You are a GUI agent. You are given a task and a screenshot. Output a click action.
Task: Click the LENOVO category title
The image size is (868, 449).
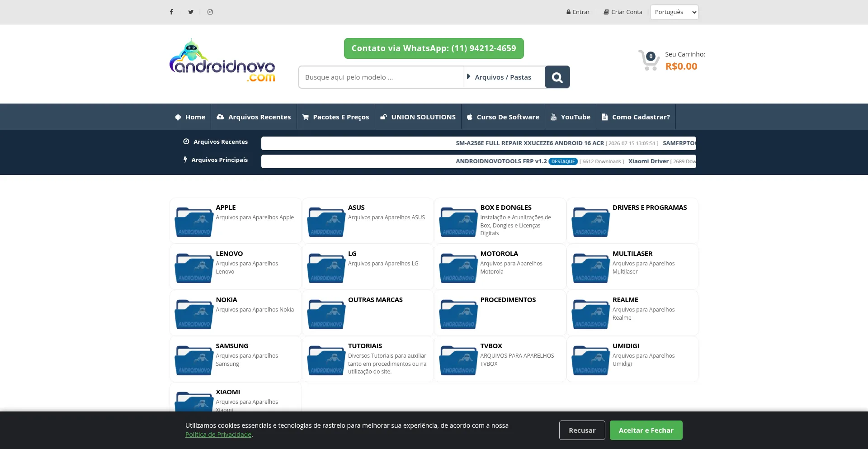tap(229, 254)
